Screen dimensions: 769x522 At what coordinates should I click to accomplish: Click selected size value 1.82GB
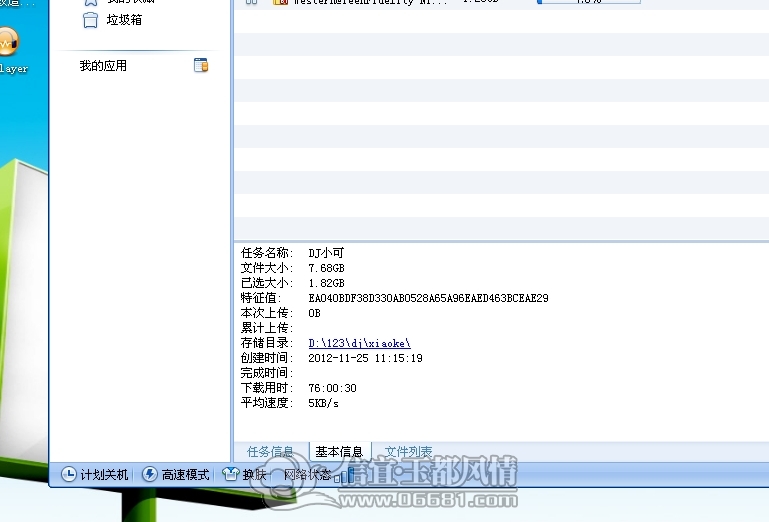tap(326, 283)
